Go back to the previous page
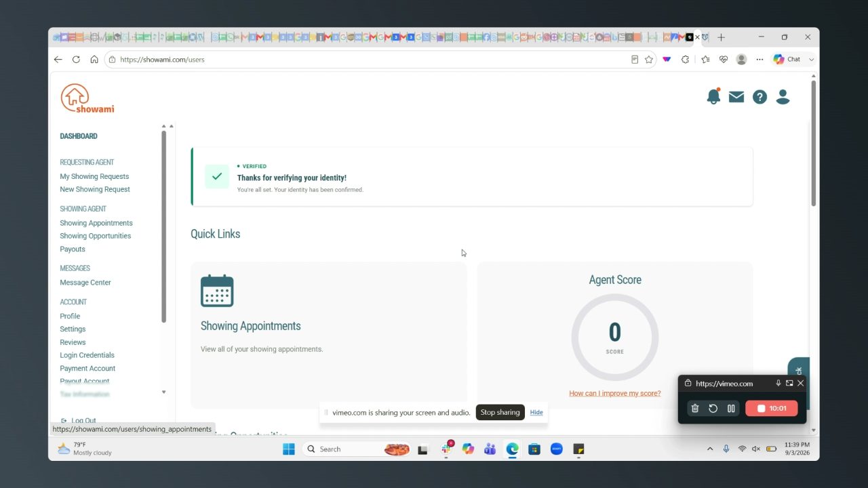This screenshot has height=488, width=868. (58, 60)
